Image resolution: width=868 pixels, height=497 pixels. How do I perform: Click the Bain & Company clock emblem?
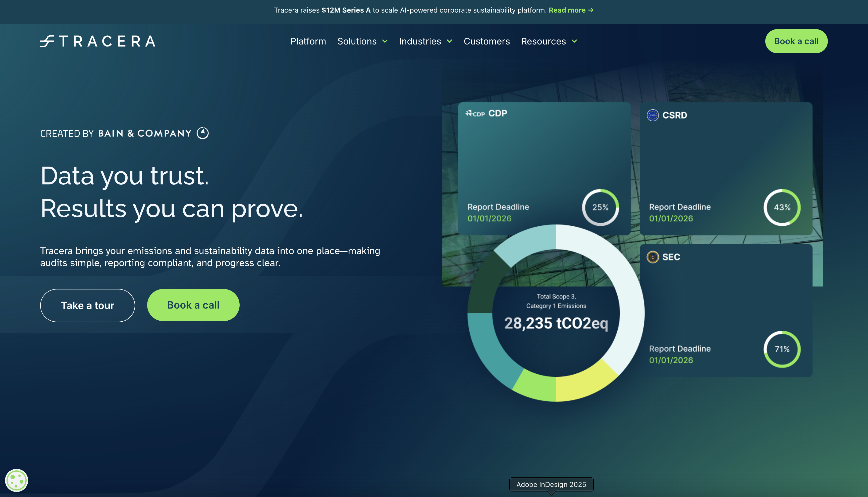click(x=202, y=133)
